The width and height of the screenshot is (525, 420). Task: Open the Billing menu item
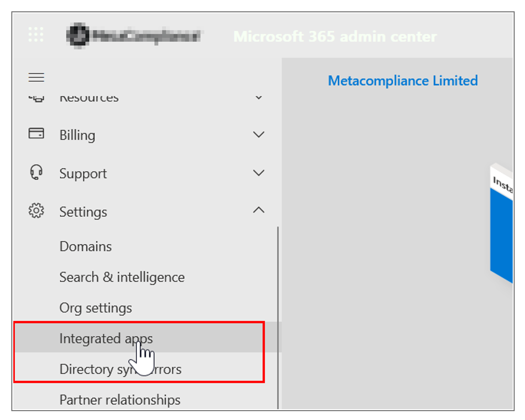pyautogui.click(x=77, y=135)
